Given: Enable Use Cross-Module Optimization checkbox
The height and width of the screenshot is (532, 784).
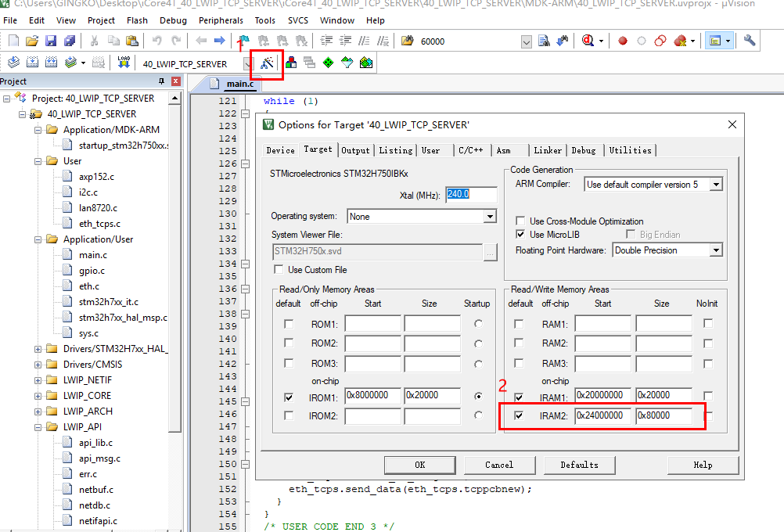Looking at the screenshot, I should pyautogui.click(x=520, y=221).
